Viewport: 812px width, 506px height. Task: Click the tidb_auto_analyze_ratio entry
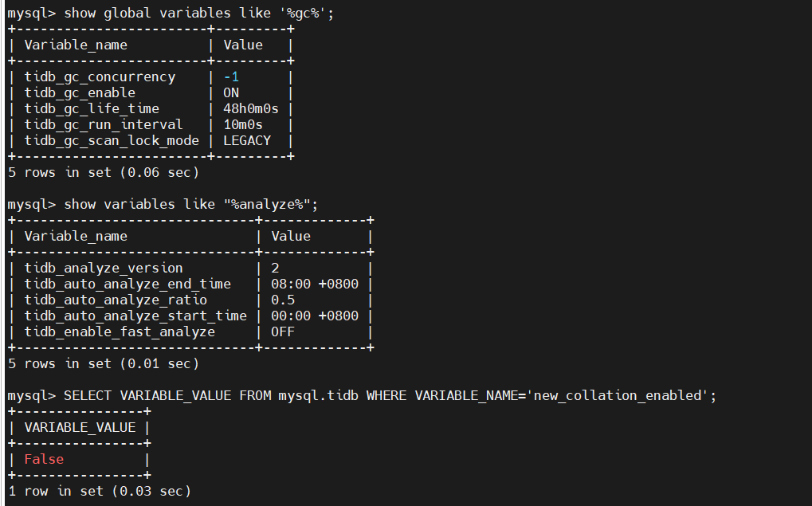click(116, 300)
